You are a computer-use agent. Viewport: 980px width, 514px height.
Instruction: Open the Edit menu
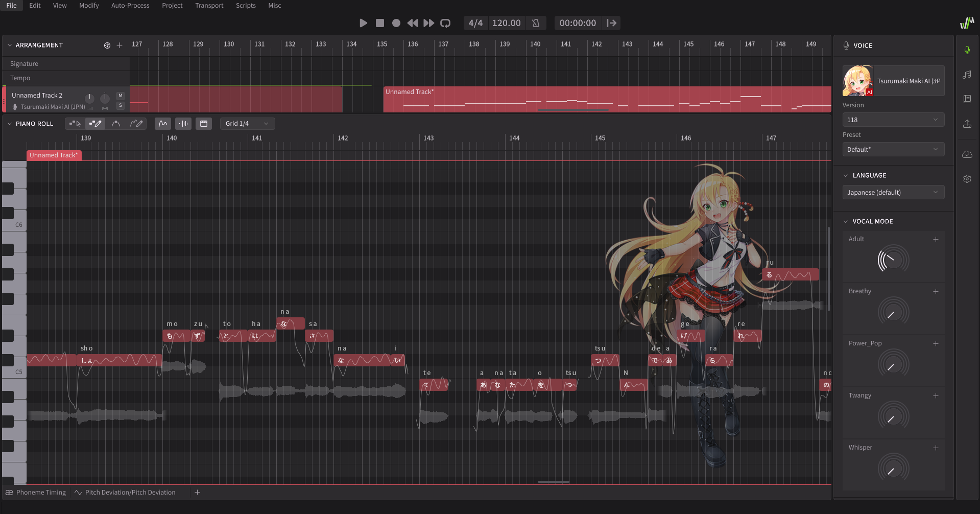(x=35, y=6)
